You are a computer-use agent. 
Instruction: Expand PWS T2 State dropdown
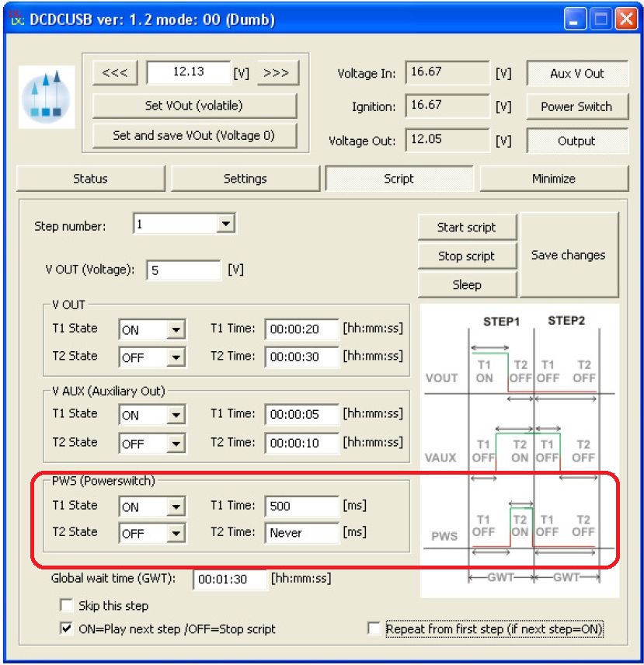[x=176, y=533]
